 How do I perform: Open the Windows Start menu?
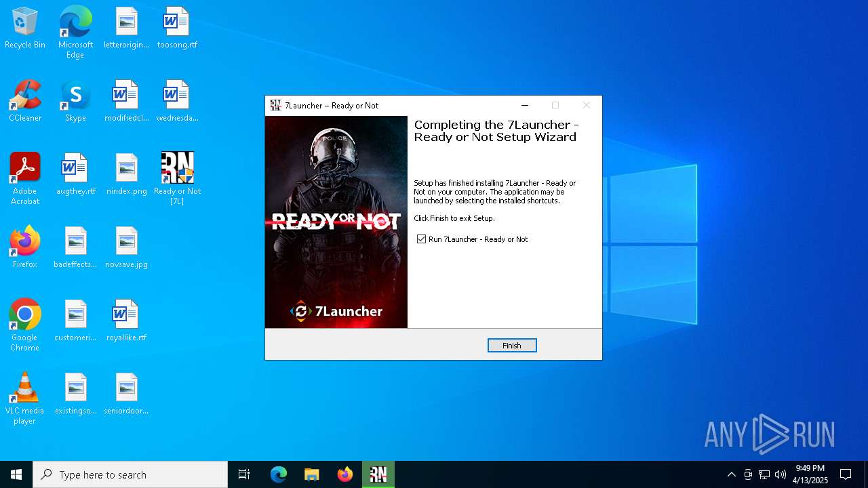pos(16,474)
